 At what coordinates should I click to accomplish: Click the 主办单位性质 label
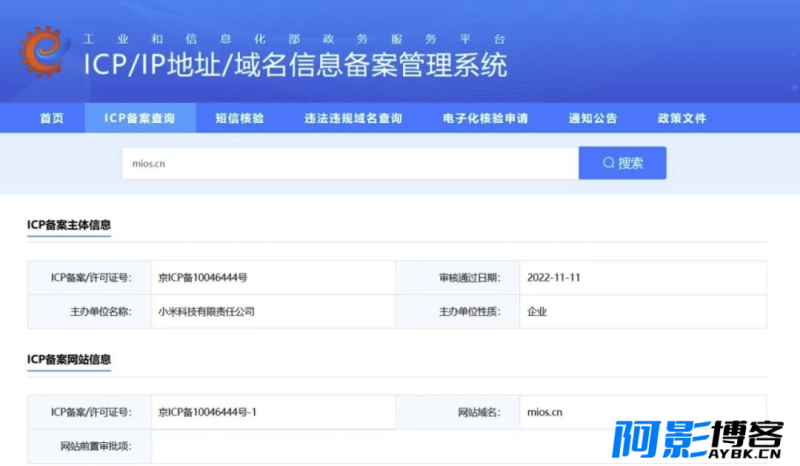469,311
